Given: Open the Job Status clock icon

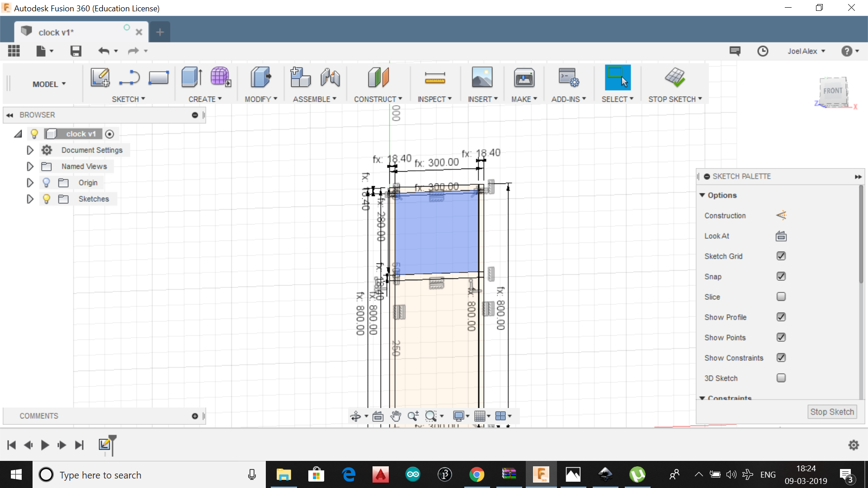Looking at the screenshot, I should [x=763, y=51].
